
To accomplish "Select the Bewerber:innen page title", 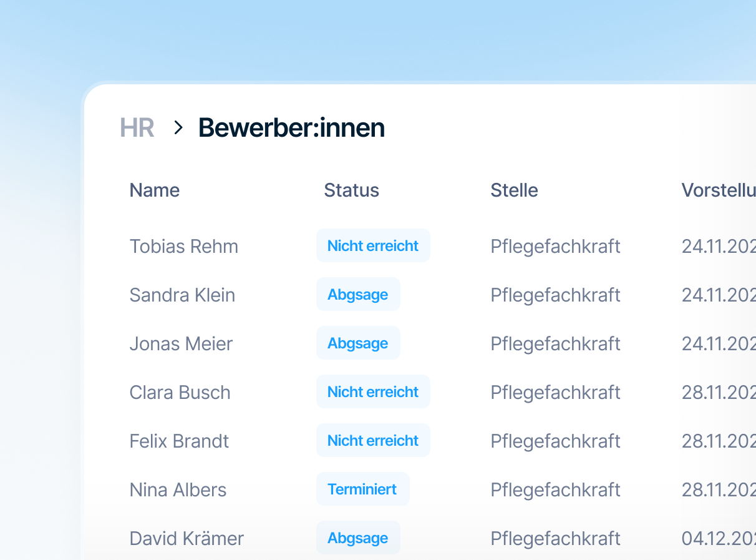I will (x=291, y=127).
